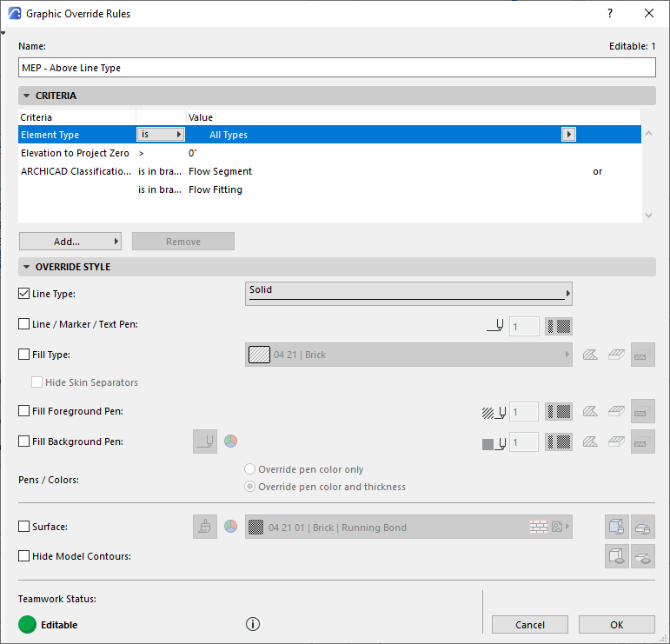Click the Surface paintbrush button
This screenshot has height=644, width=670.
[205, 527]
